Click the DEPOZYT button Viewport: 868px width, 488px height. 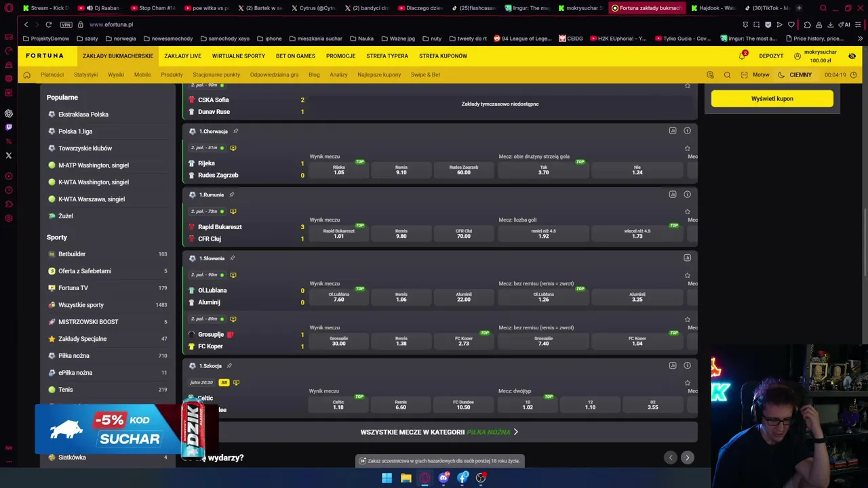pyautogui.click(x=771, y=56)
